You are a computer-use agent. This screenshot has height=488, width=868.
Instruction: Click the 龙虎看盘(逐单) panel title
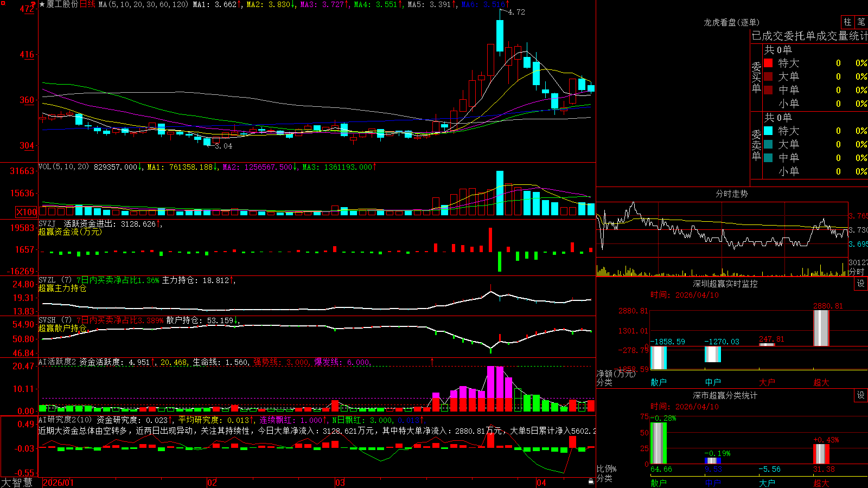pyautogui.click(x=731, y=22)
